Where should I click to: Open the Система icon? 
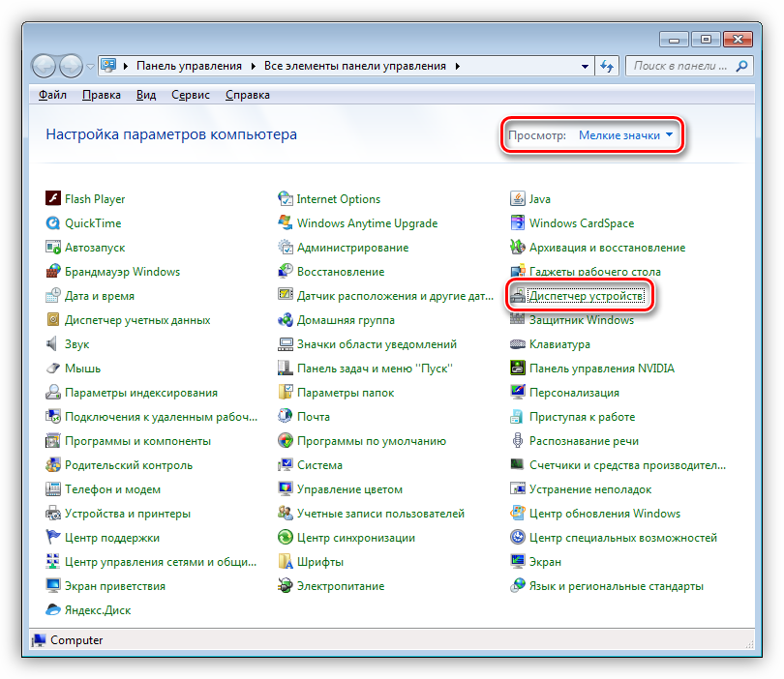pos(286,464)
